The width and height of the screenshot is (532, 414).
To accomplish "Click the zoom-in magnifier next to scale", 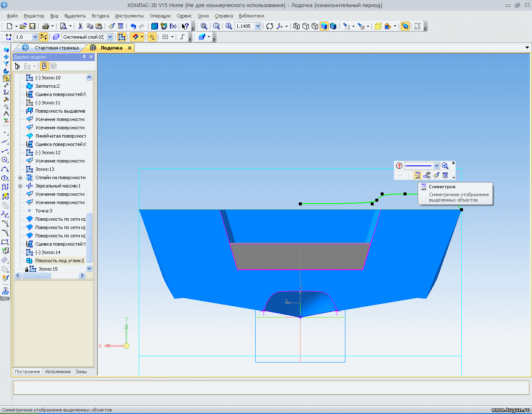I will point(229,26).
